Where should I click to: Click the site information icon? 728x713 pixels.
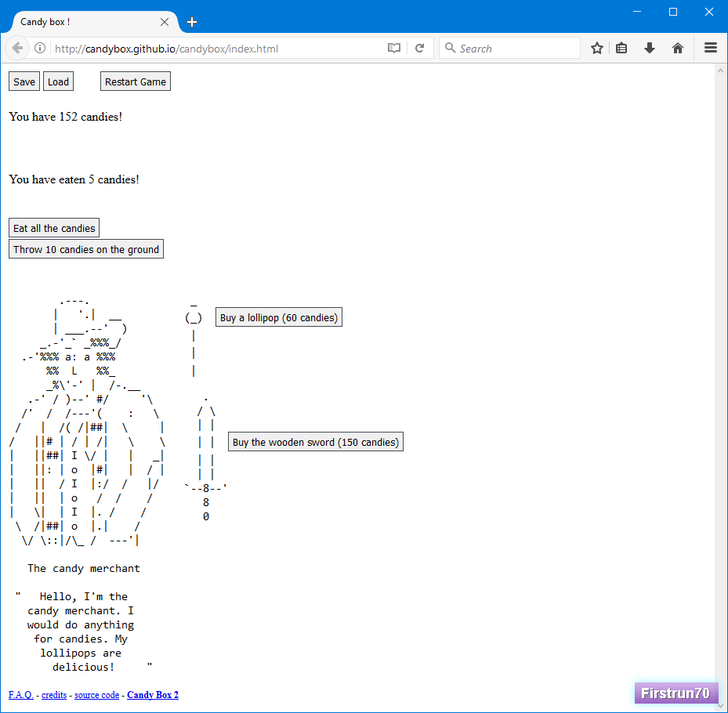coord(40,49)
